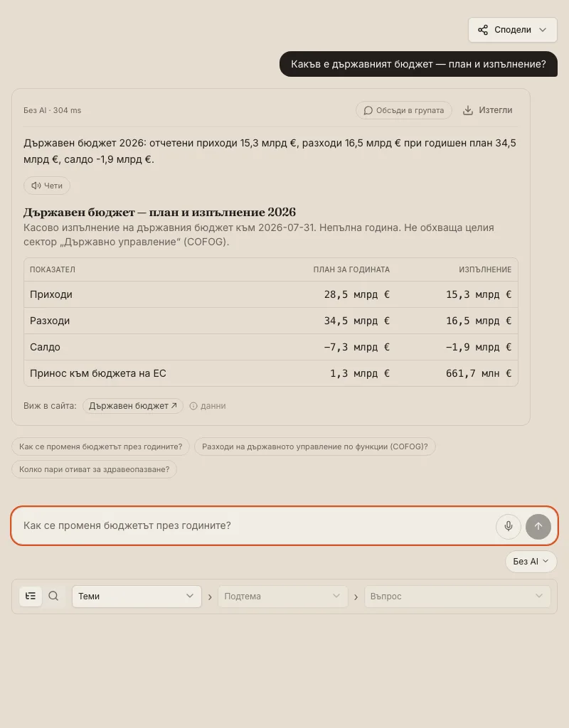Play audio with the Чети speaker button

47,186
